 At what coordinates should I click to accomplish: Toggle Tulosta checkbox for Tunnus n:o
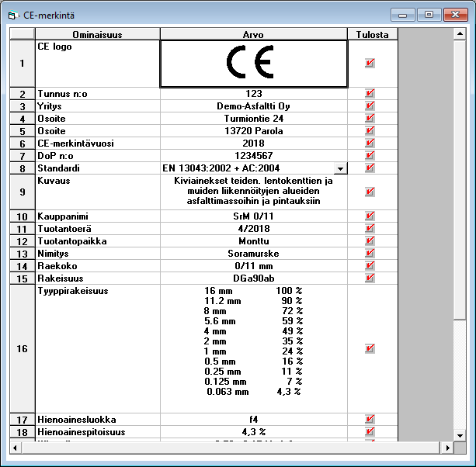[370, 94]
